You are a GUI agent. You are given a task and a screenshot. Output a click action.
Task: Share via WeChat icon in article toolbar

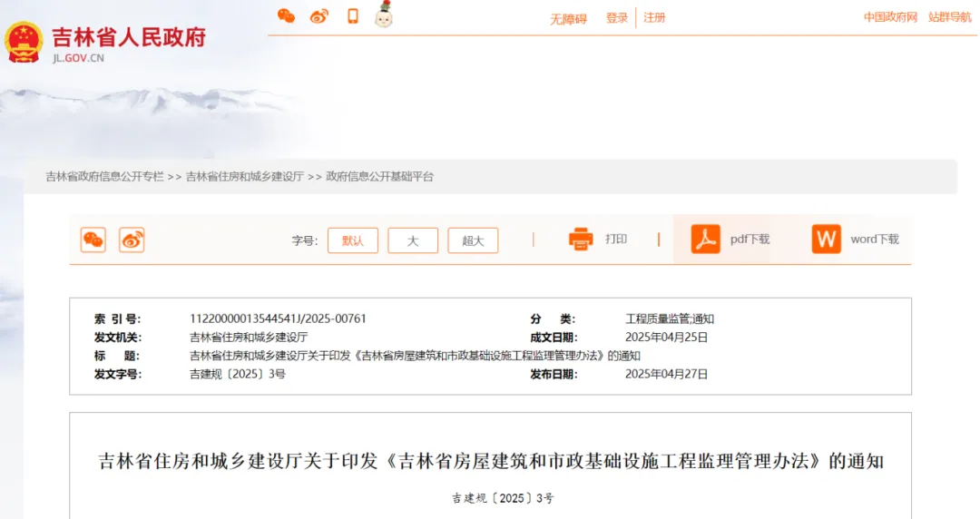93,240
